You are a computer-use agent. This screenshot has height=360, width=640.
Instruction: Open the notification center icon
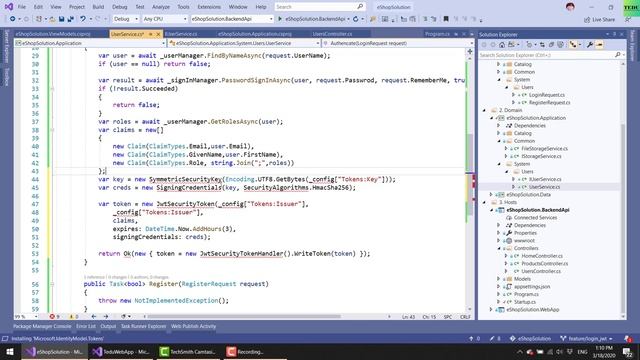(x=627, y=352)
